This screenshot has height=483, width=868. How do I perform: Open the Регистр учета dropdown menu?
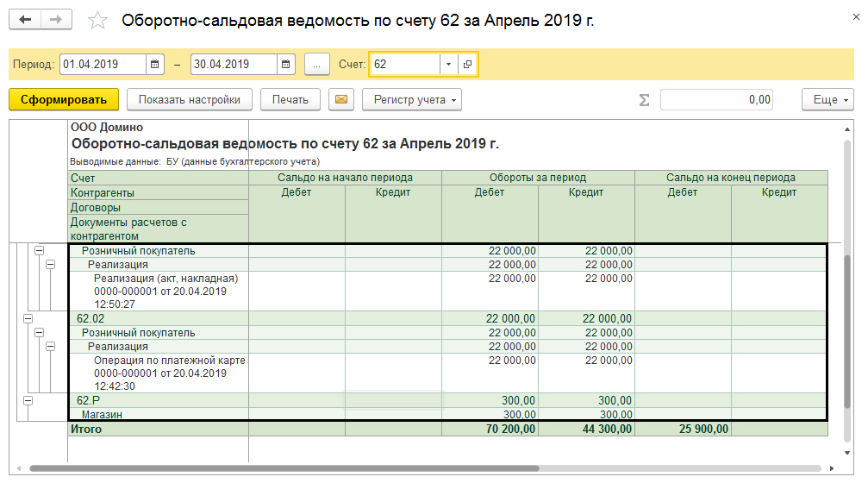pos(412,100)
